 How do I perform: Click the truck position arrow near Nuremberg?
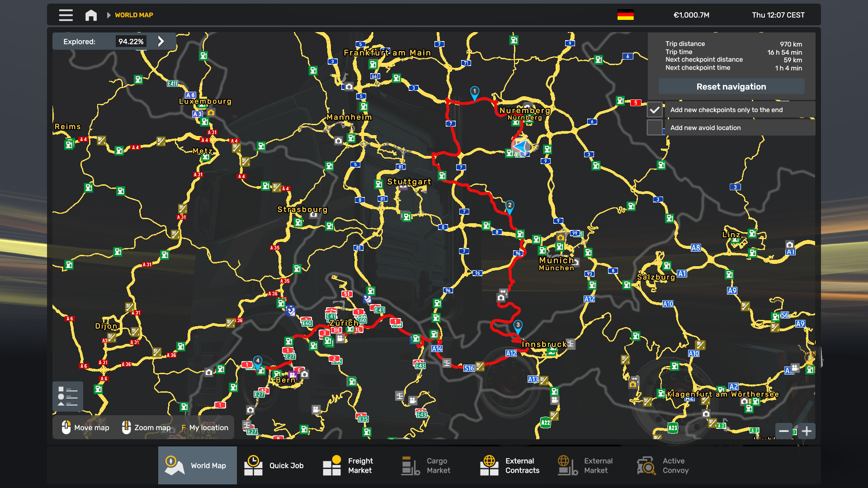tap(521, 147)
